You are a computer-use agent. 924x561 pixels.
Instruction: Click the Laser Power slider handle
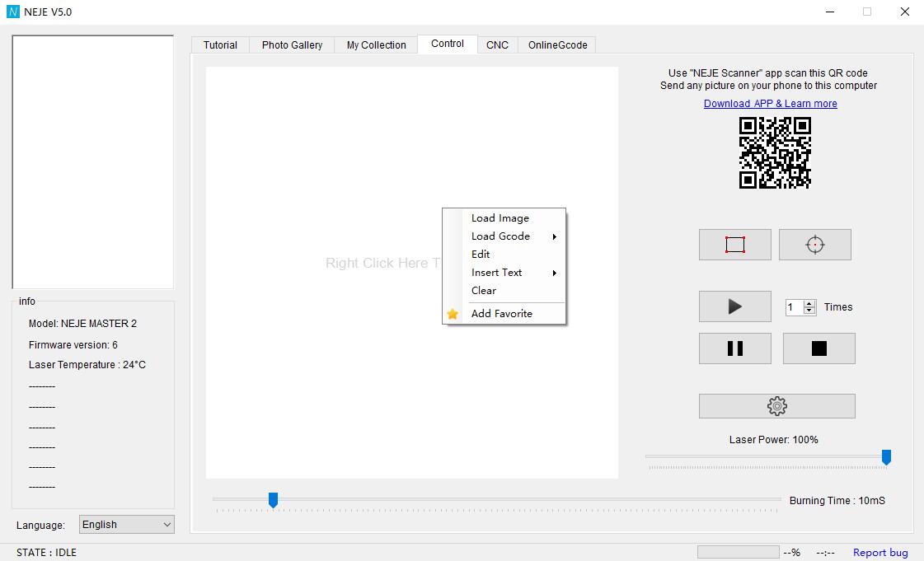[x=886, y=457]
